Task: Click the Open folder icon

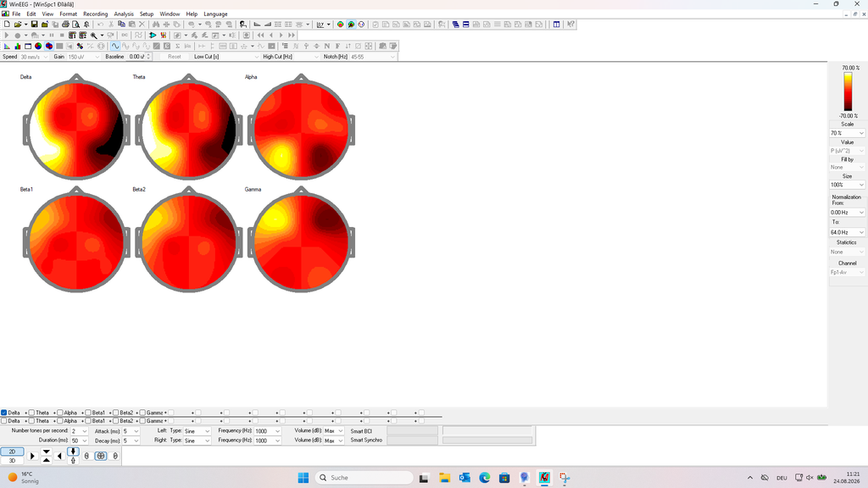Action: point(18,25)
